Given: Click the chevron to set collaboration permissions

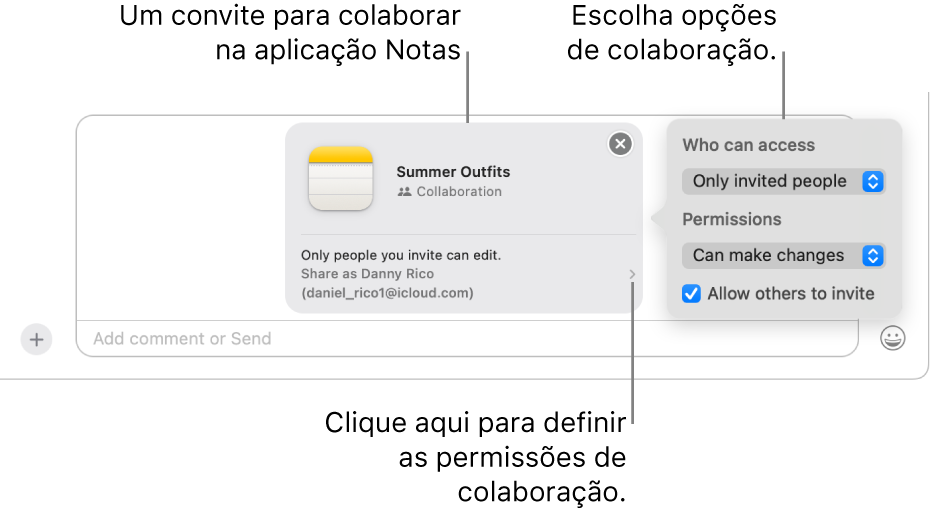Looking at the screenshot, I should click(632, 274).
